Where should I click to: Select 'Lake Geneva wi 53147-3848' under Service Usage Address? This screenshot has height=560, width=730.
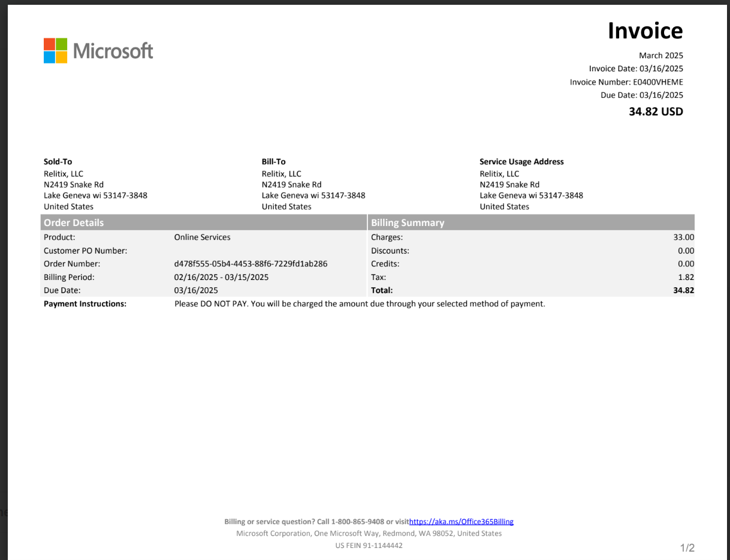click(x=531, y=195)
